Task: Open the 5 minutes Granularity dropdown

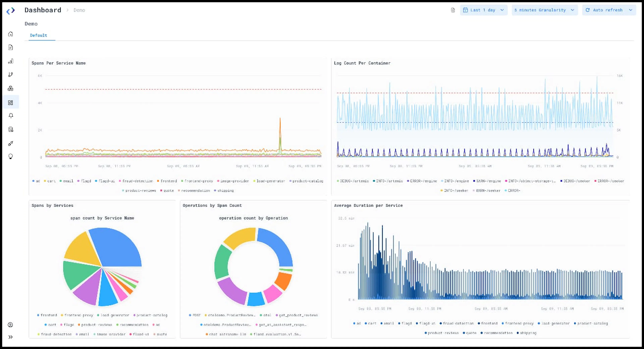Action: [x=545, y=10]
